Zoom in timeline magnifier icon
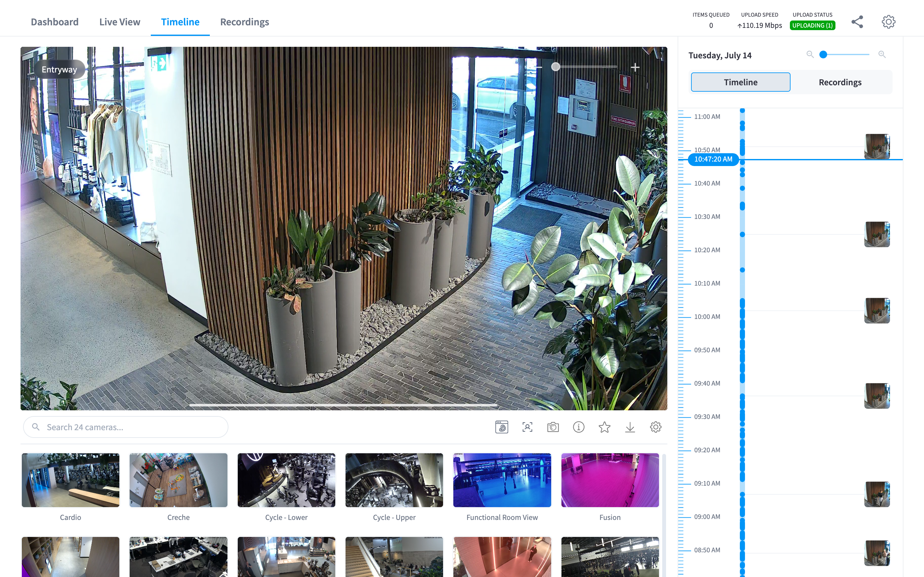 (x=882, y=54)
